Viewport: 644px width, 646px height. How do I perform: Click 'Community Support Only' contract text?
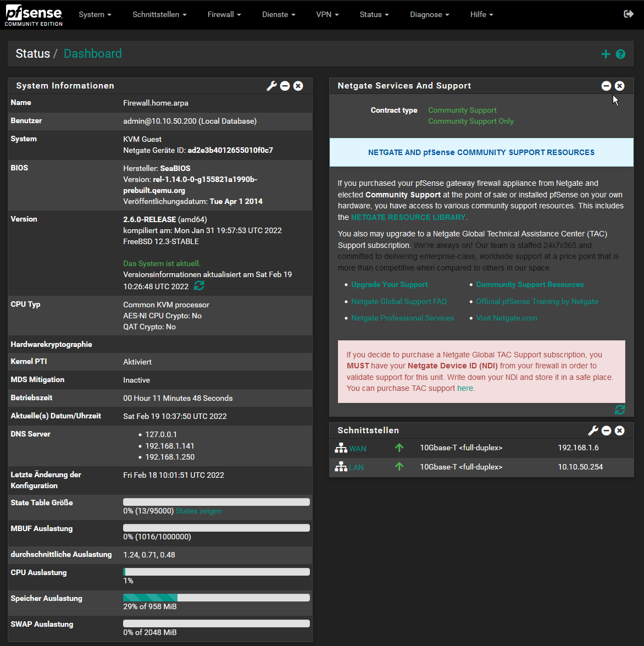[471, 121]
